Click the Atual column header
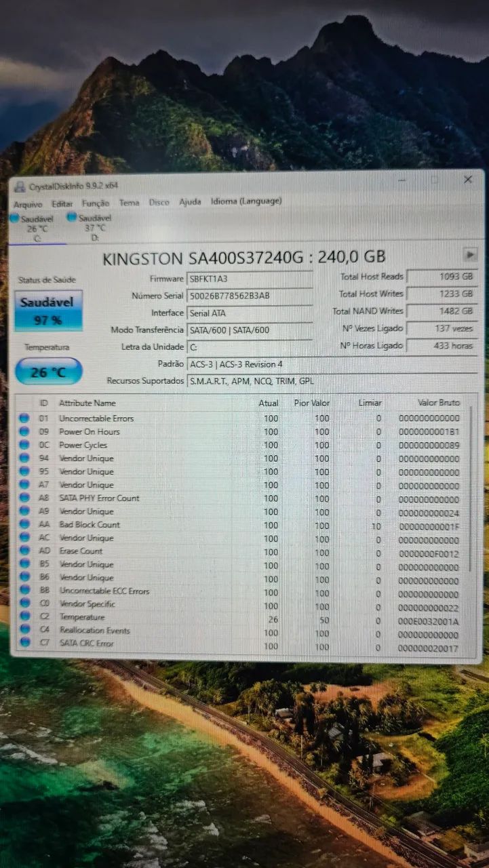 269,403
